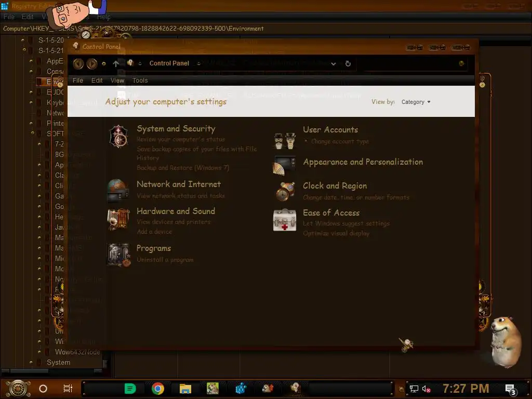The height and width of the screenshot is (399, 532).
Task: Collapse S-1-5-21 key in Registry Editor
Action: coord(24,50)
